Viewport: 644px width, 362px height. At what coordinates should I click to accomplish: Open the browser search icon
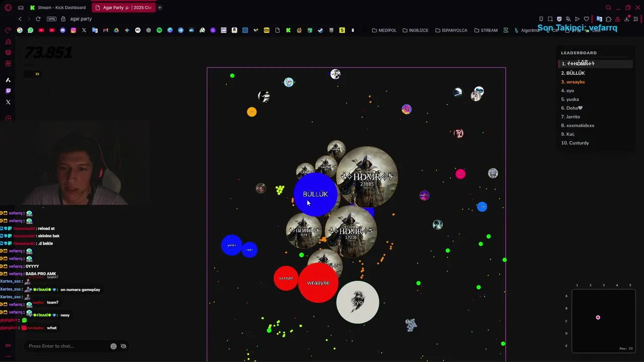[608, 8]
